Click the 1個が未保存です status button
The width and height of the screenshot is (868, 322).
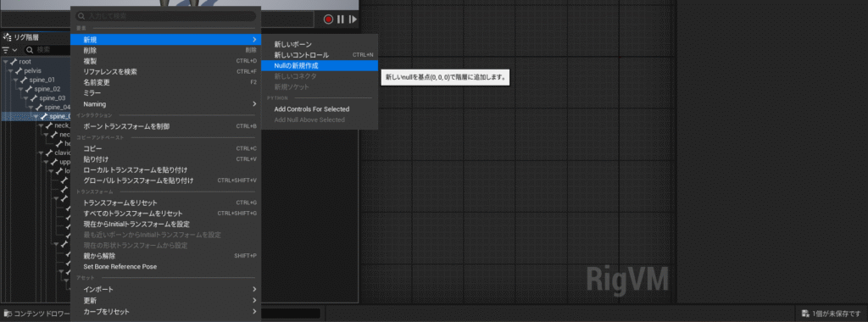point(831,314)
